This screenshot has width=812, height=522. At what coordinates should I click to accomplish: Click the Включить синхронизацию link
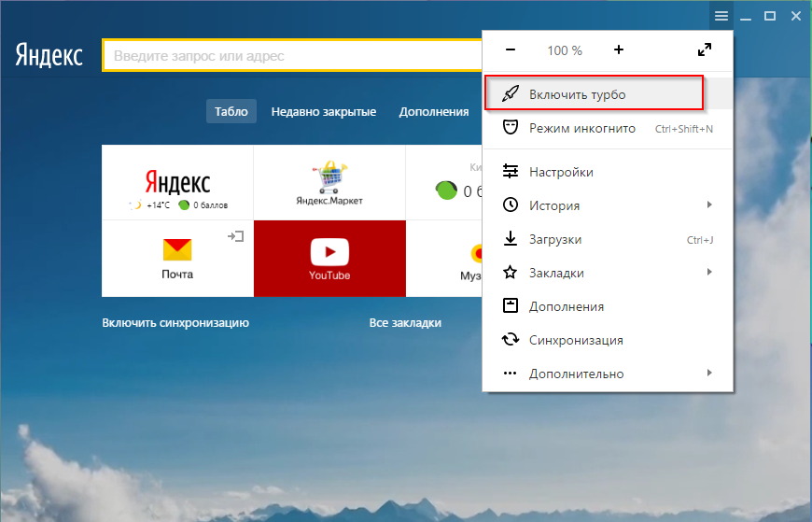pyautogui.click(x=175, y=323)
